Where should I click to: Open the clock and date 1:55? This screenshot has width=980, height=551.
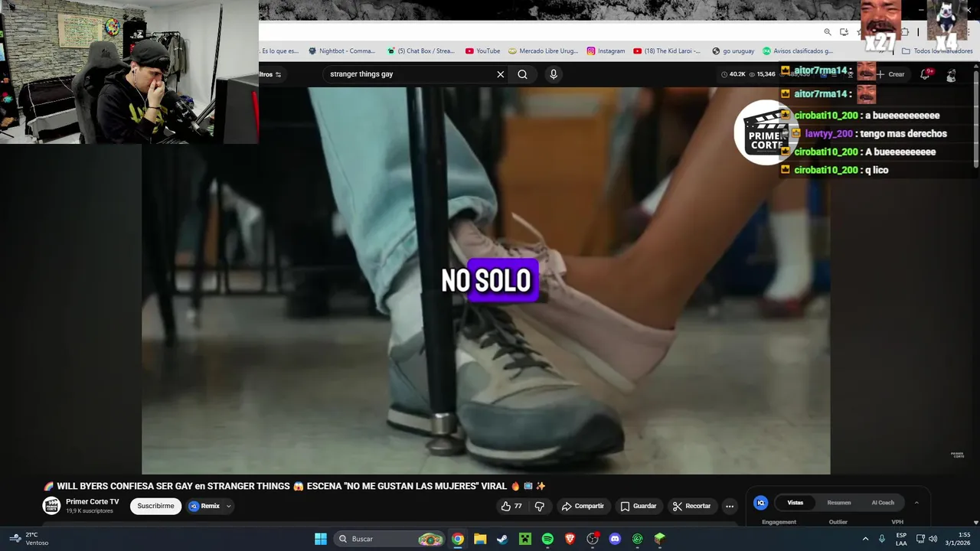[959, 539]
